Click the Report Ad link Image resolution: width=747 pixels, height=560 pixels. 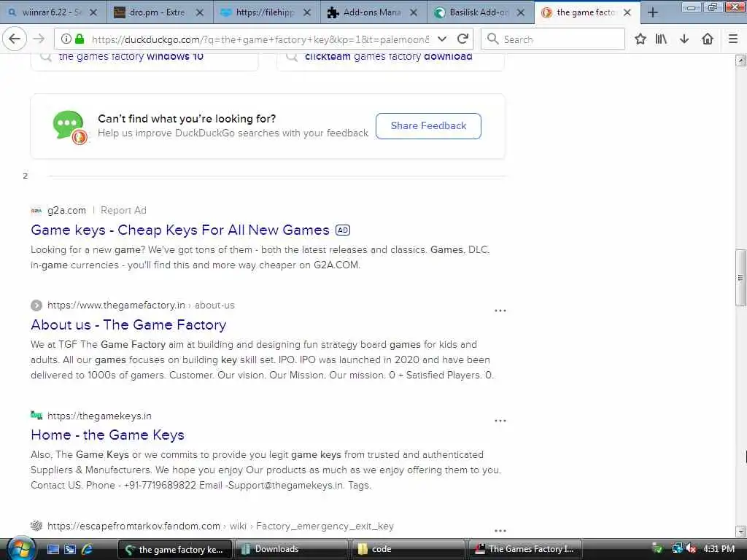tap(123, 211)
